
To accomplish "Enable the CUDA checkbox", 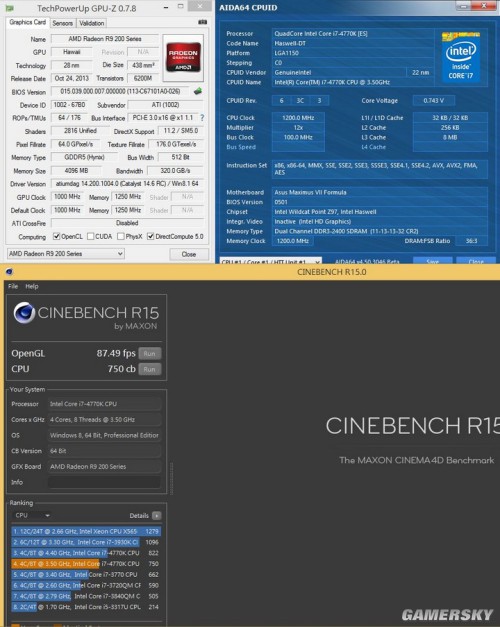I will tap(91, 236).
